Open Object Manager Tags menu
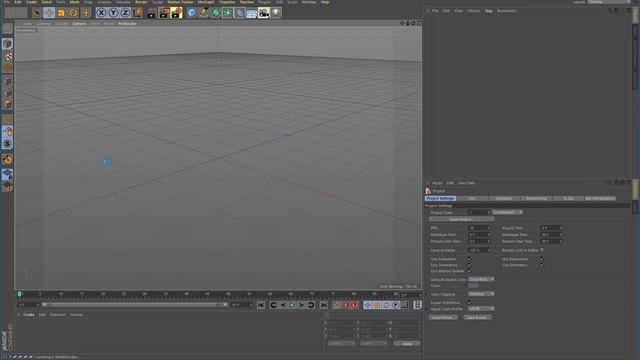 [489, 11]
